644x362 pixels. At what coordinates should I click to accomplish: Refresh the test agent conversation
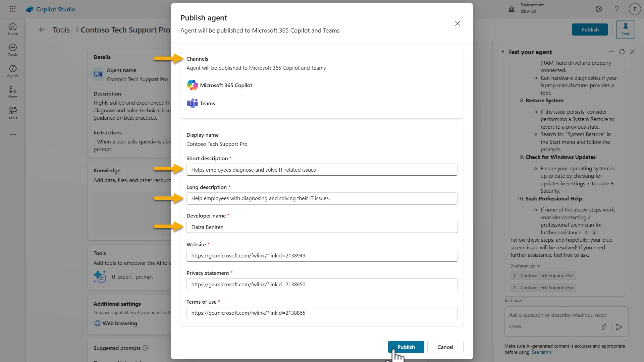pyautogui.click(x=622, y=52)
